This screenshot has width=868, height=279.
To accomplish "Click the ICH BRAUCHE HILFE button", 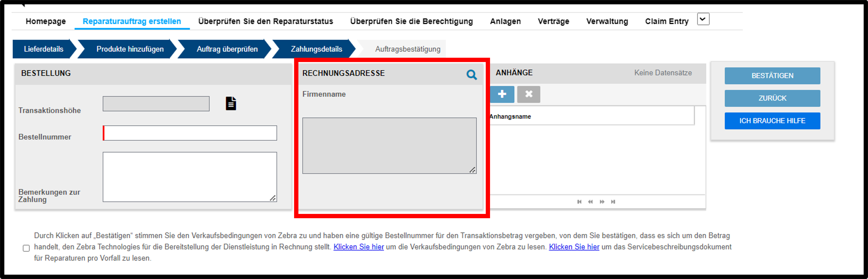I will pos(772,121).
